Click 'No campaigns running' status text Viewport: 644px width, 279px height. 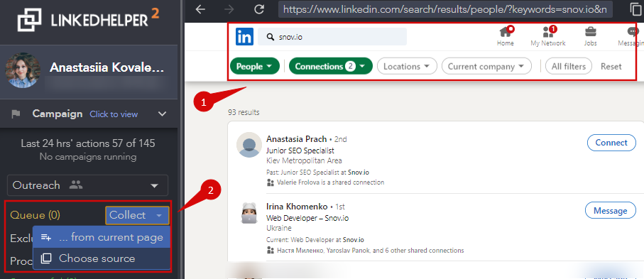pos(88,157)
